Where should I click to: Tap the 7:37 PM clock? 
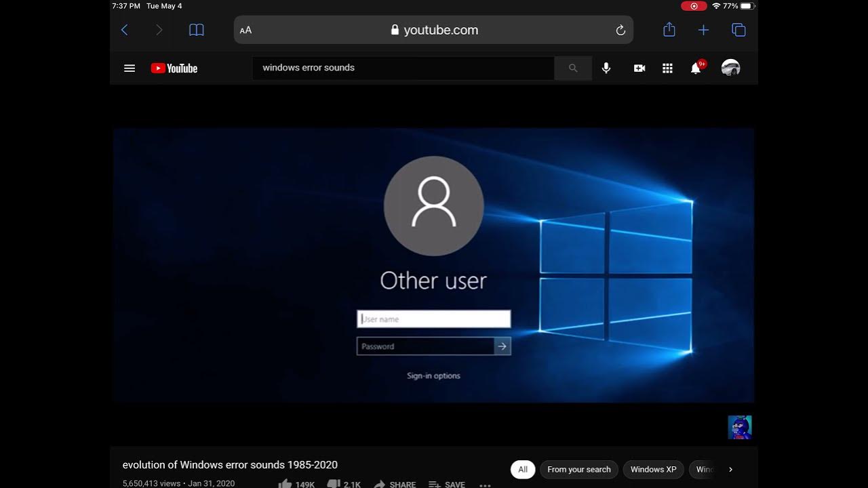coord(125,6)
